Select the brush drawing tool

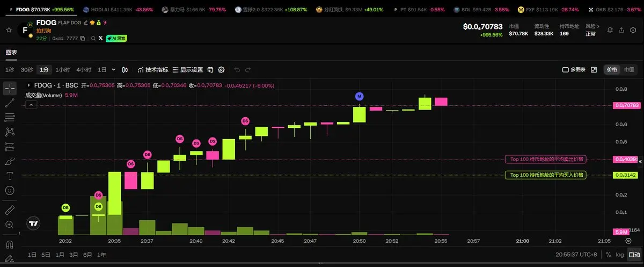click(x=10, y=161)
